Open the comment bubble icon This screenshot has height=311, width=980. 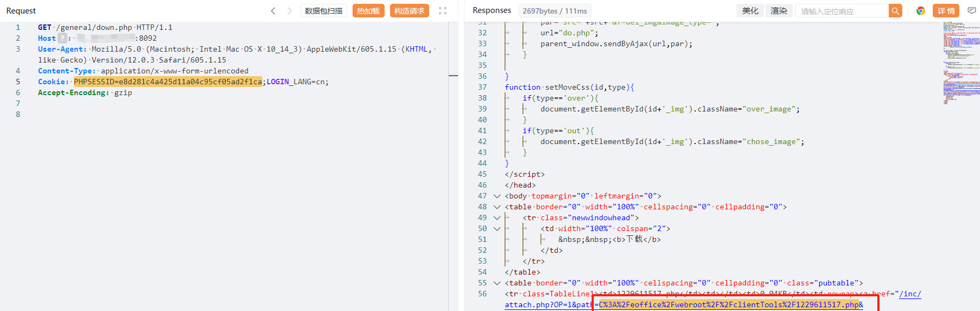coord(972,10)
